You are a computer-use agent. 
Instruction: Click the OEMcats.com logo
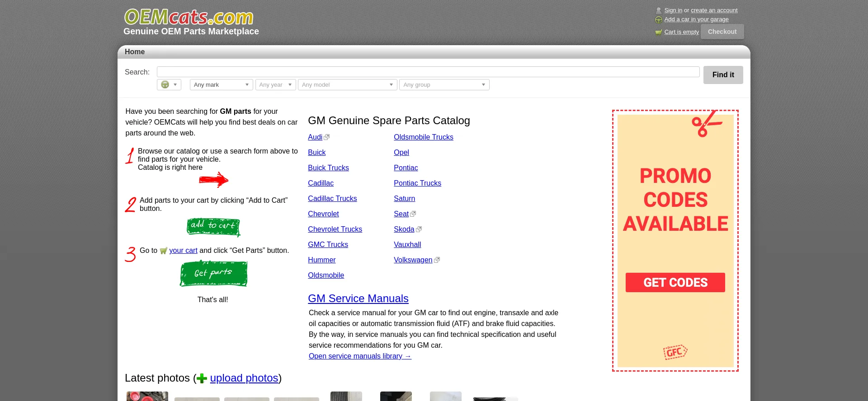point(189,18)
